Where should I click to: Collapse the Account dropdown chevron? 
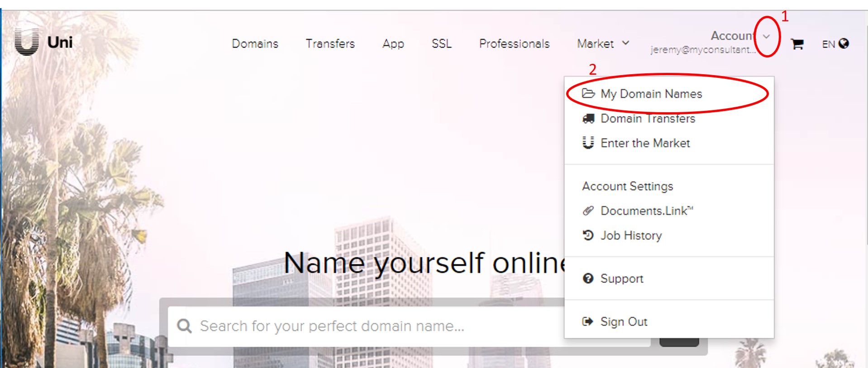tap(766, 36)
